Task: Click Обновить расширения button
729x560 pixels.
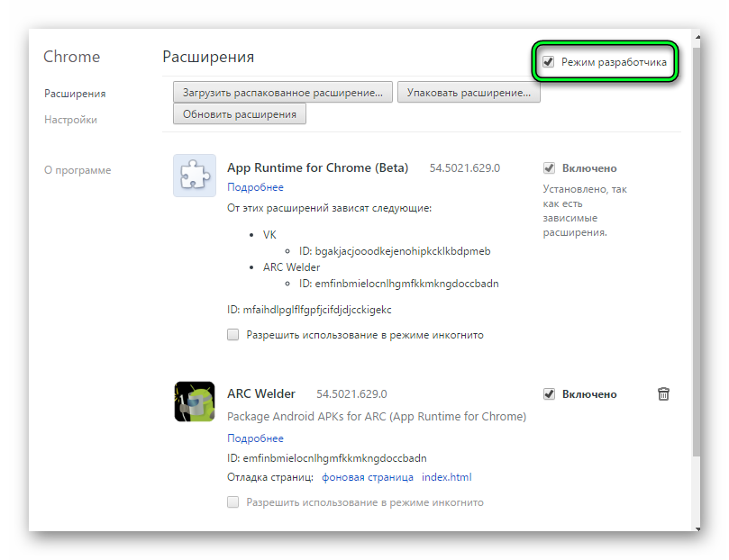Action: pos(240,114)
